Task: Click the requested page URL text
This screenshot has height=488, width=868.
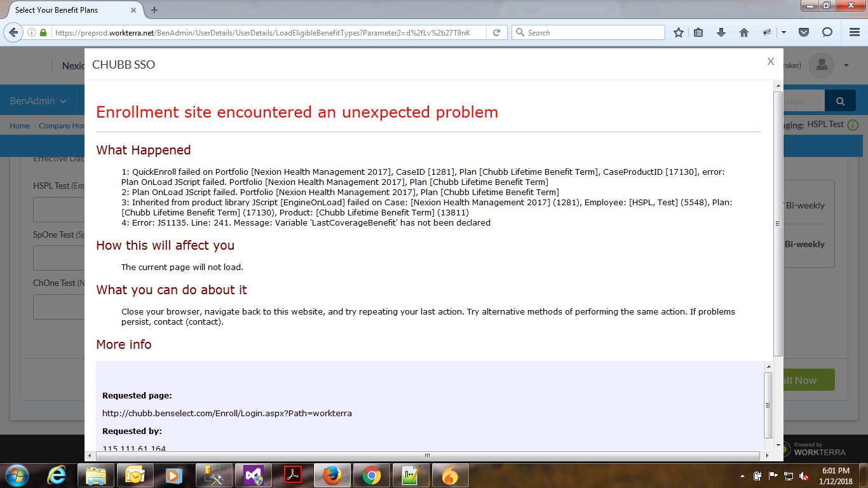Action: pos(227,413)
